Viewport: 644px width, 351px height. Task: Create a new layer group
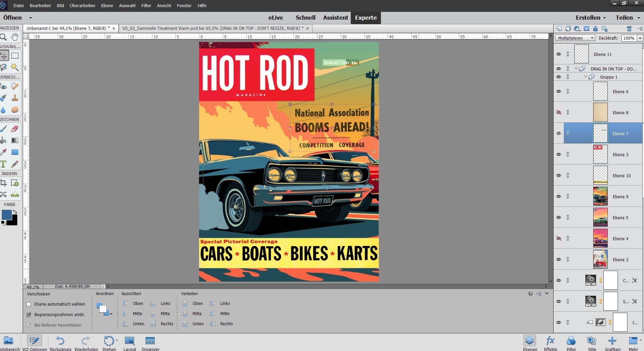click(x=568, y=29)
